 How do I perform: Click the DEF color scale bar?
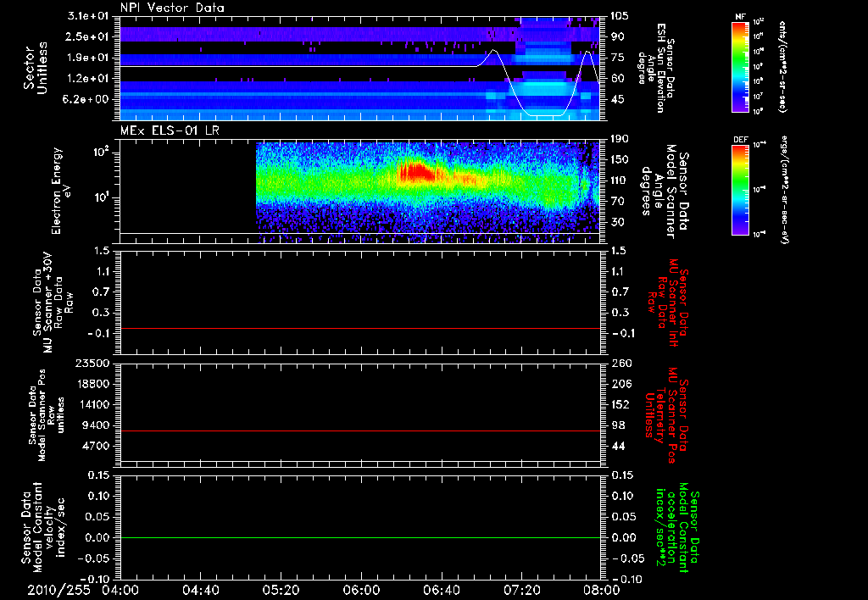[741, 189]
